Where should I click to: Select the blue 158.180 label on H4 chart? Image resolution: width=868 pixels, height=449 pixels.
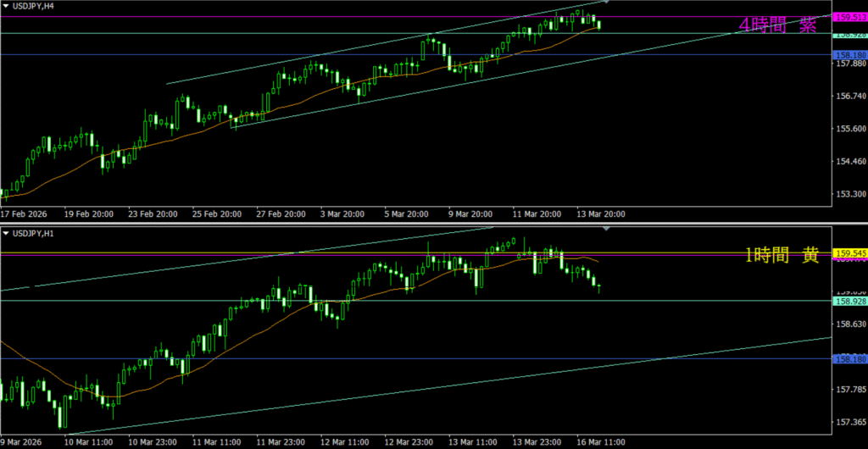coord(850,54)
